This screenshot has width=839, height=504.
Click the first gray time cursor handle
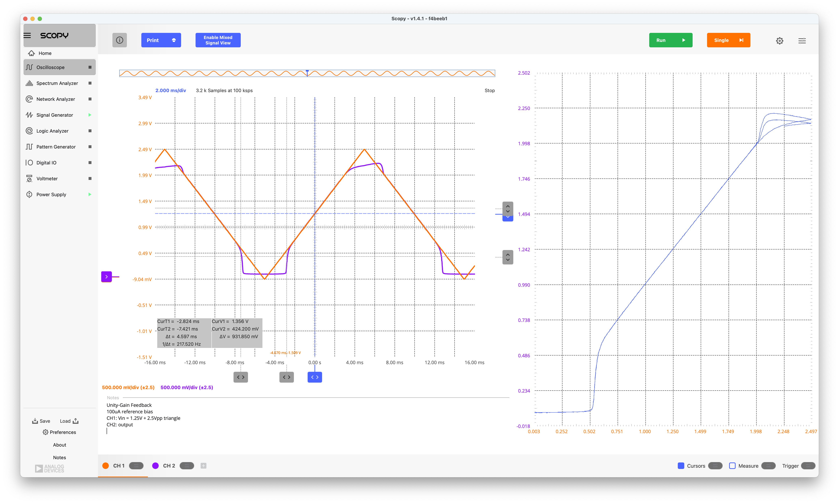241,377
